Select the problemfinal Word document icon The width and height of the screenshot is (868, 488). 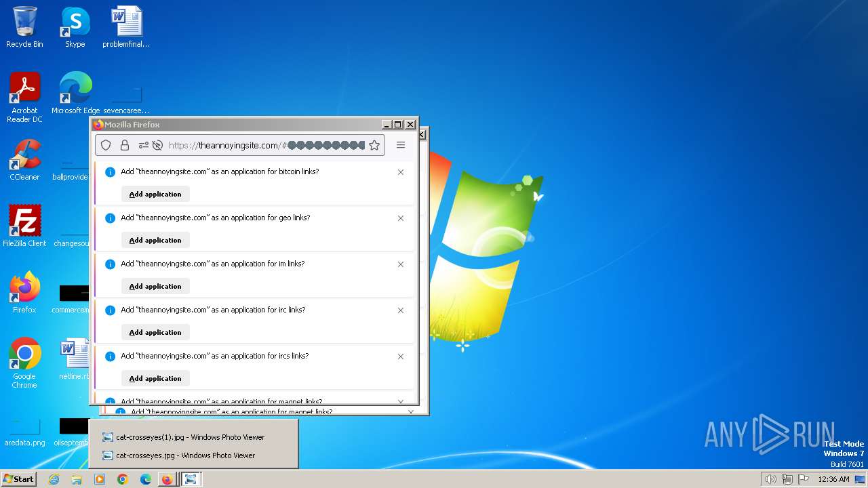click(126, 27)
